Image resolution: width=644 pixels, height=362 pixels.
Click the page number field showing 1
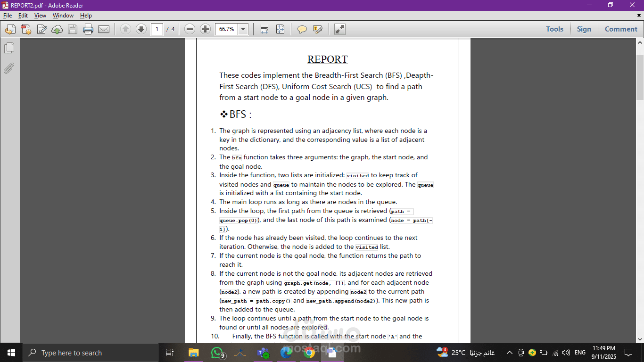(157, 29)
